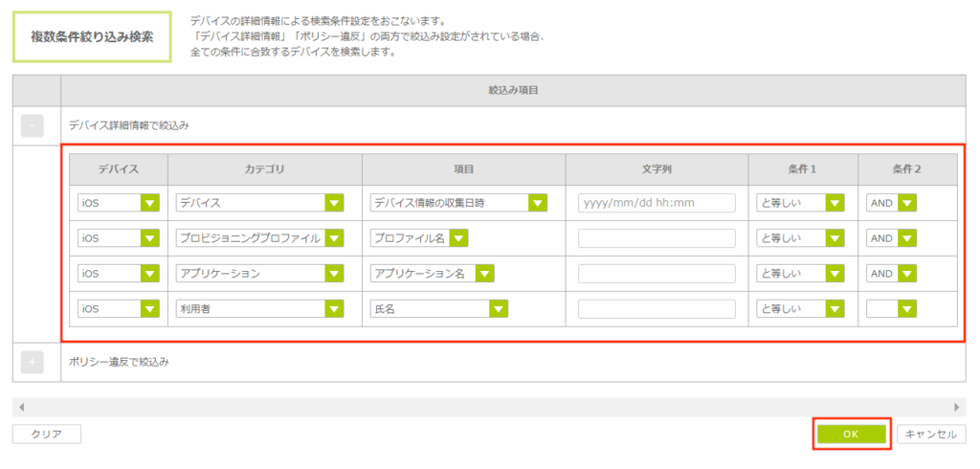Open the 利用者 category dropdown
This screenshot has height=469, width=980.
pyautogui.click(x=259, y=309)
